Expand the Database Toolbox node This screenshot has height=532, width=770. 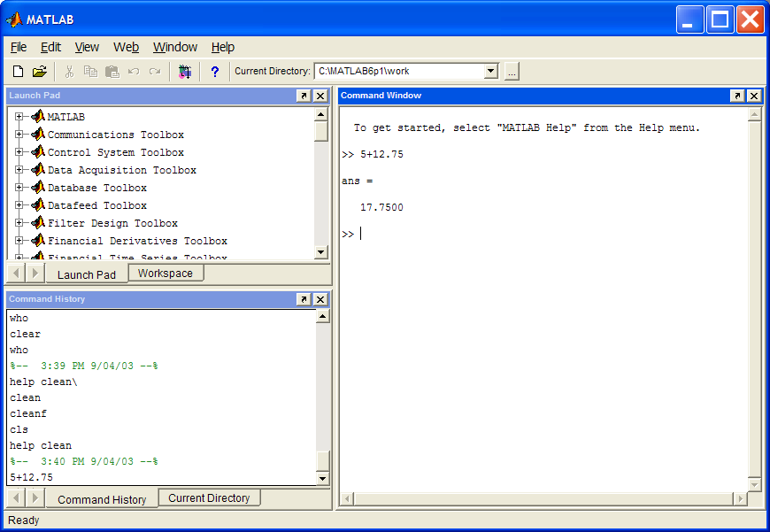tap(19, 187)
